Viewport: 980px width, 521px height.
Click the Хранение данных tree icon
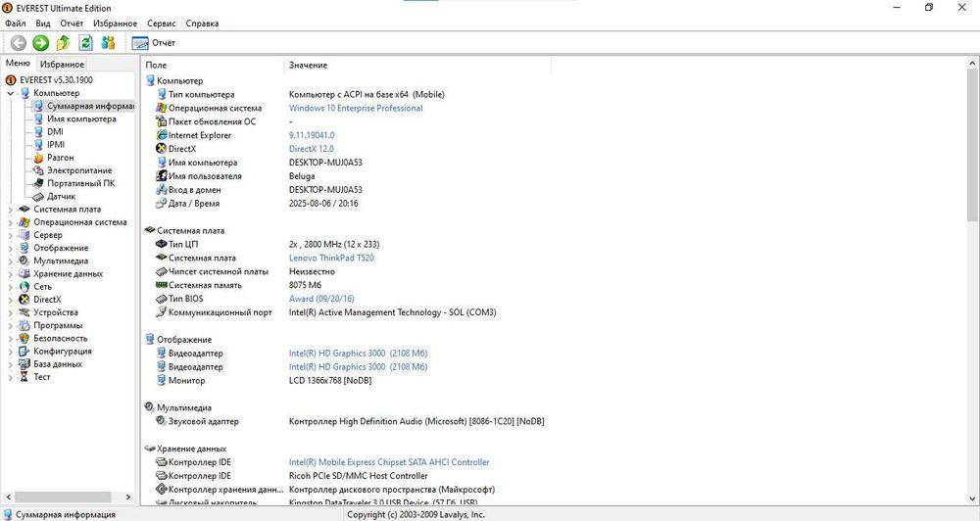pyautogui.click(x=24, y=273)
